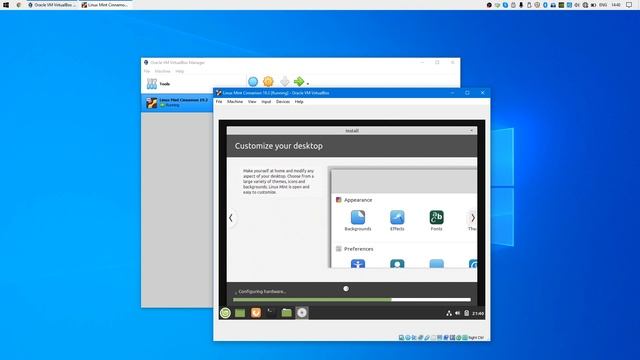The width and height of the screenshot is (640, 360).
Task: Click the Install window title bar menu arrow
Action: point(471,131)
